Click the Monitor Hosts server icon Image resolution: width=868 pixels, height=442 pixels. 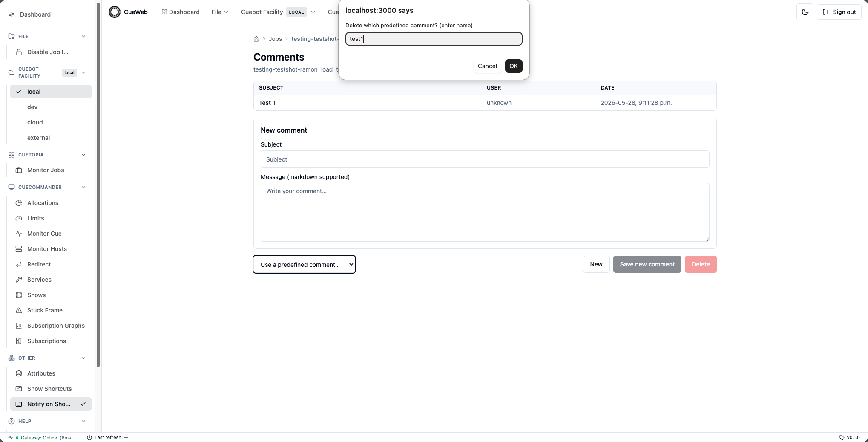point(19,249)
